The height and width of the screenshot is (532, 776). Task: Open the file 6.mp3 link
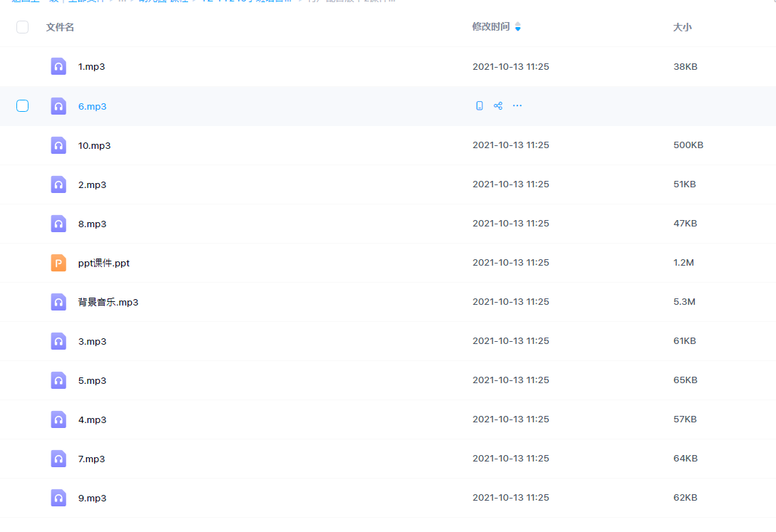(92, 106)
